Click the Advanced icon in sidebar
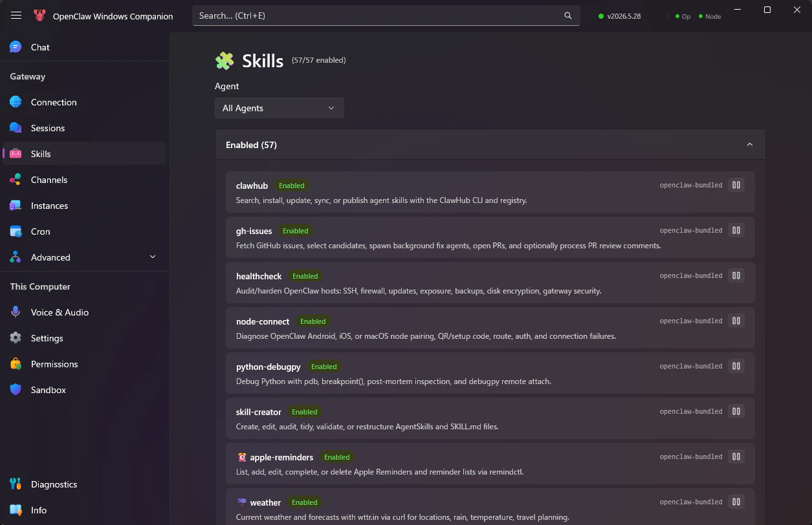Image resolution: width=812 pixels, height=525 pixels. pyautogui.click(x=16, y=257)
